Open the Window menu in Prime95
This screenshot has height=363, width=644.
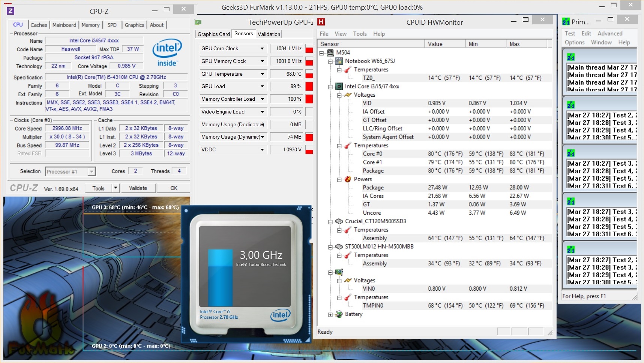601,42
